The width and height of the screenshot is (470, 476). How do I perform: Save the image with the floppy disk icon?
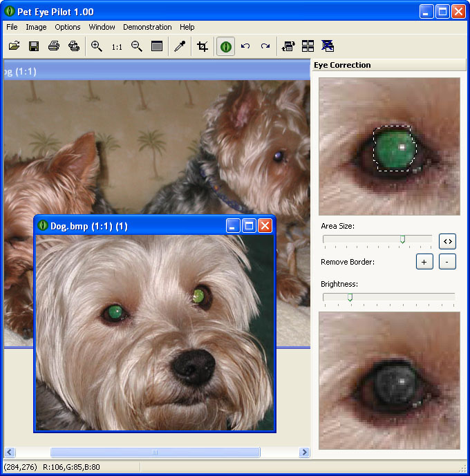(x=33, y=46)
